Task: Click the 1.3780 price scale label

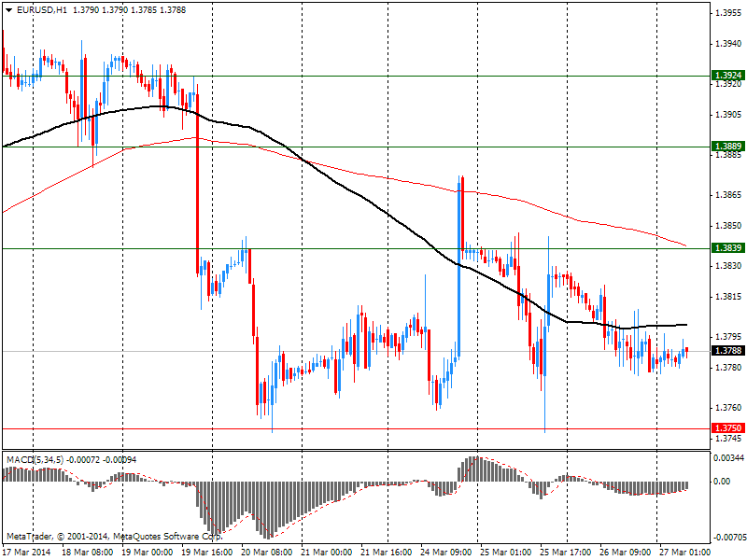Action: [728, 368]
